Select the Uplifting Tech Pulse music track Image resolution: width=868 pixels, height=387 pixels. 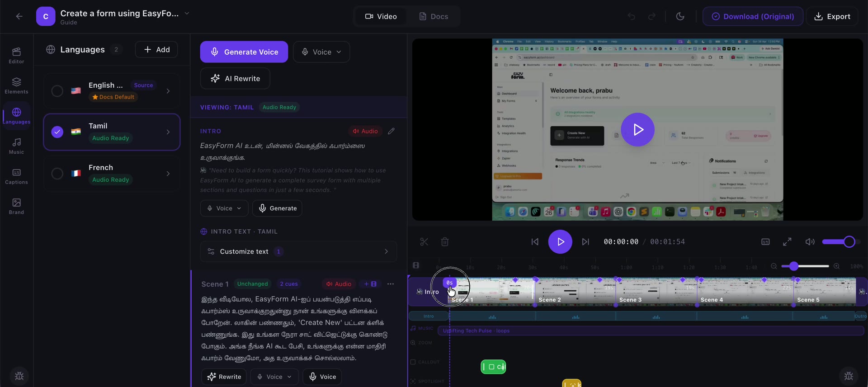pos(651,331)
